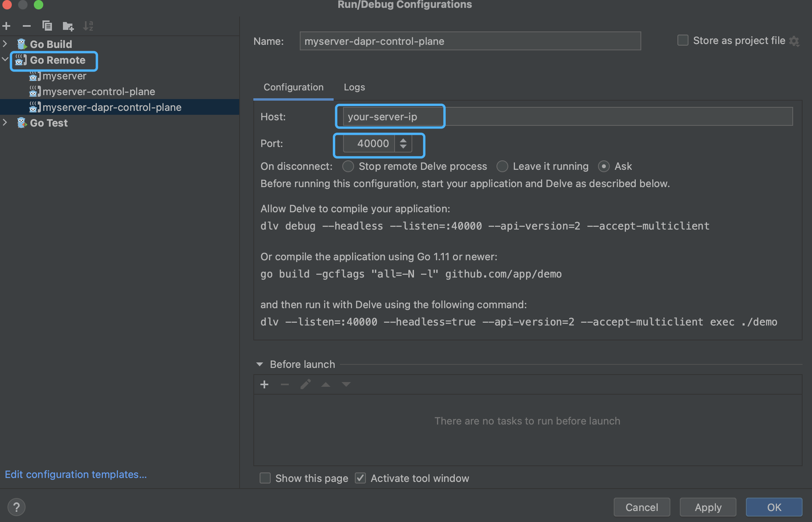Click the Port number field

pyautogui.click(x=369, y=143)
